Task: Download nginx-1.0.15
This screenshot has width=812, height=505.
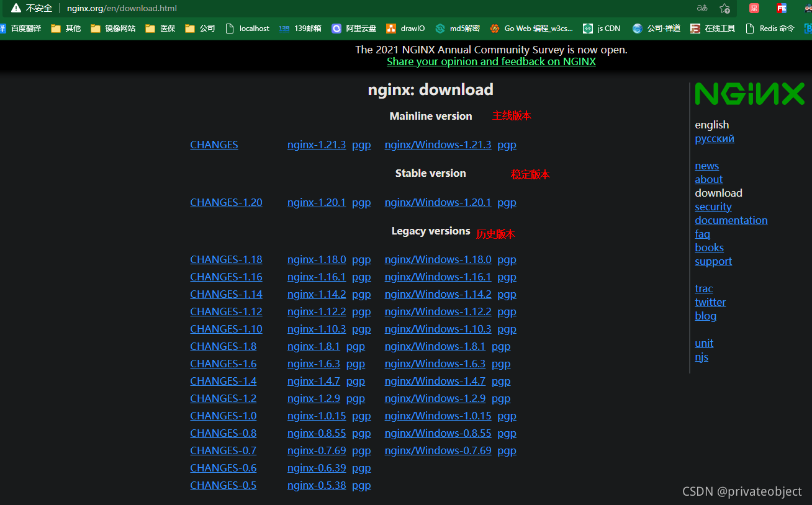Action: pyautogui.click(x=317, y=416)
